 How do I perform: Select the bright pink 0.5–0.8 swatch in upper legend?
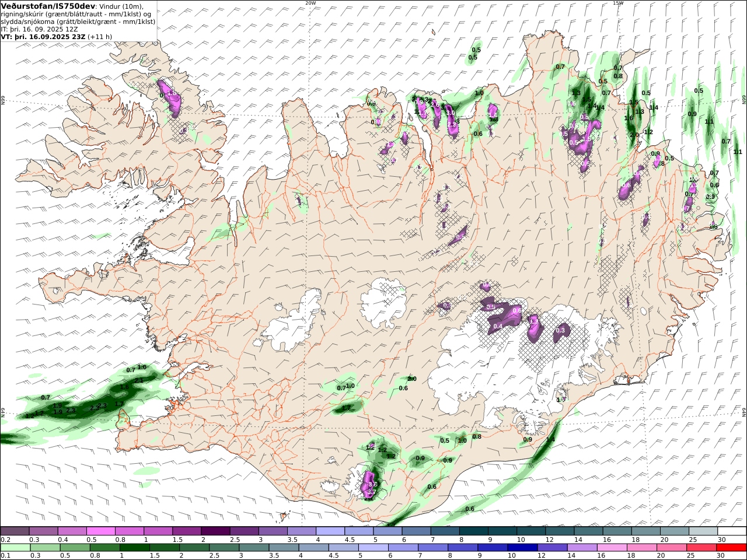(101, 531)
